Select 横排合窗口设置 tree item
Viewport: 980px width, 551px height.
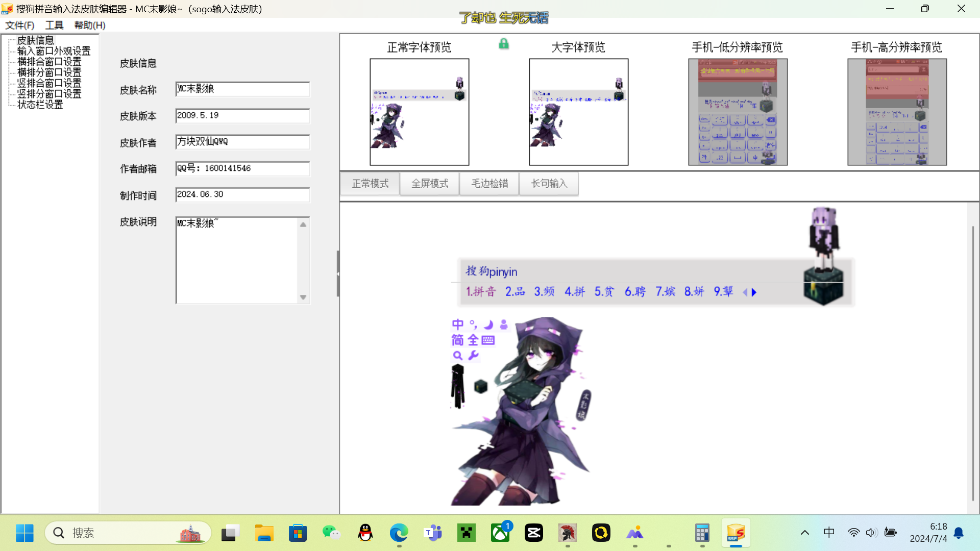49,62
